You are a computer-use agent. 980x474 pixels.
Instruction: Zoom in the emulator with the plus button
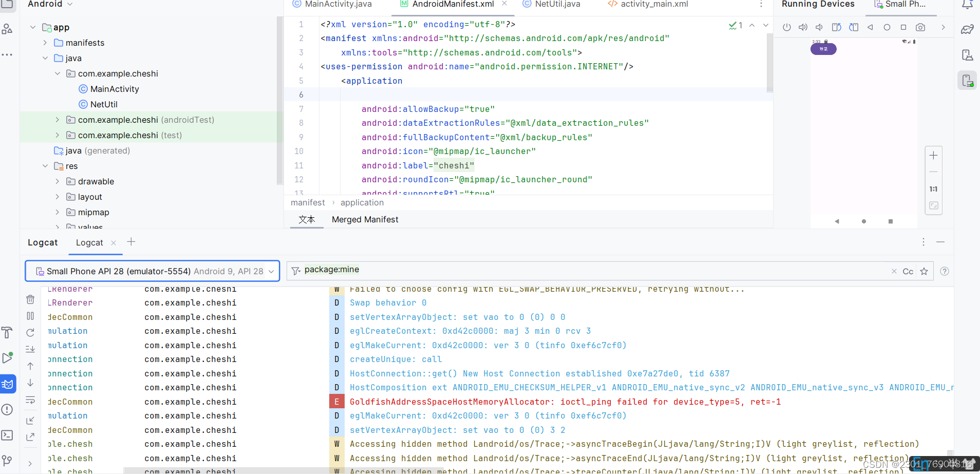pyautogui.click(x=933, y=156)
